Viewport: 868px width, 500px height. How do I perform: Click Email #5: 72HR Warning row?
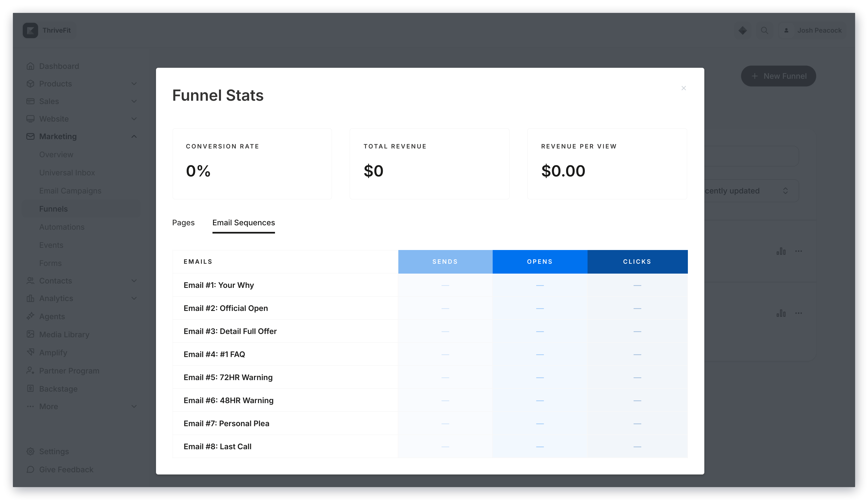[x=430, y=377]
